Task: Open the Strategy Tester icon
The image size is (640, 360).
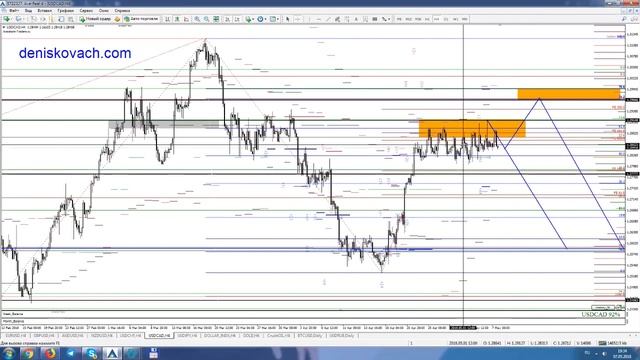Action: (71, 19)
